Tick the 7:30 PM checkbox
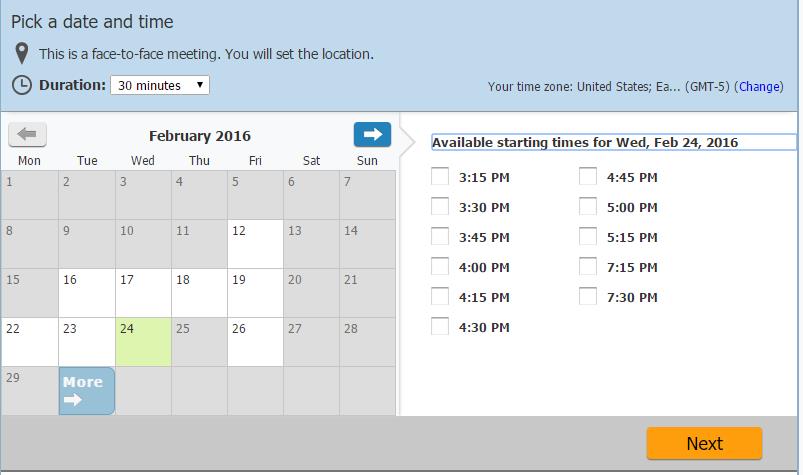This screenshot has width=803, height=475. coord(588,296)
